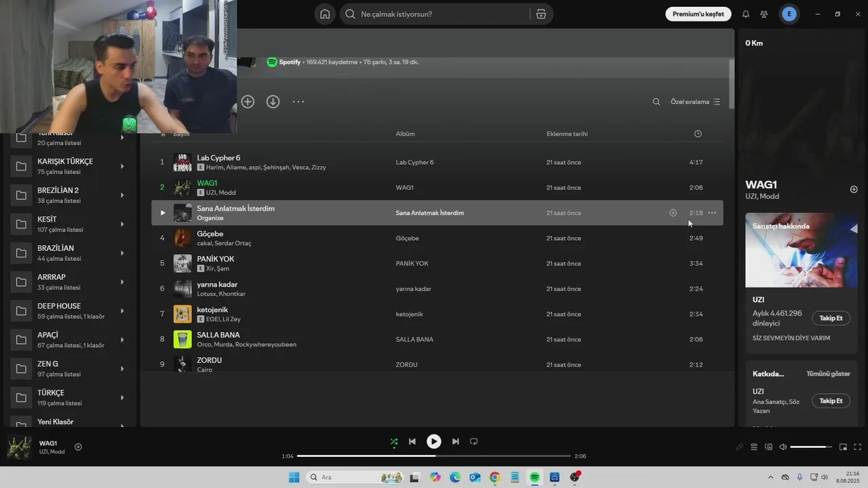Download the playlist using the arrow icon

point(273,102)
